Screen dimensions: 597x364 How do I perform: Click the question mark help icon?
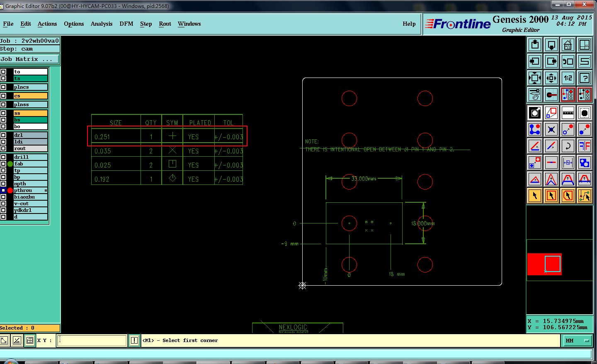pyautogui.click(x=585, y=78)
